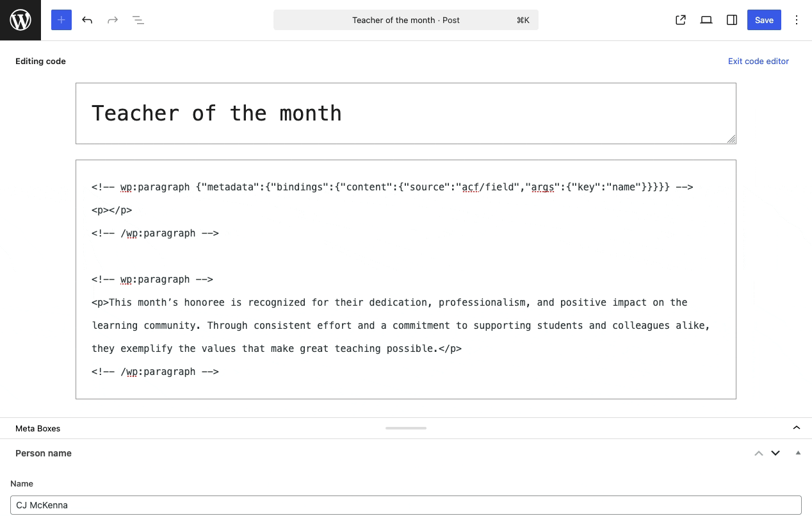This screenshot has height=516, width=812.
Task: Open the preview device options
Action: 706,20
